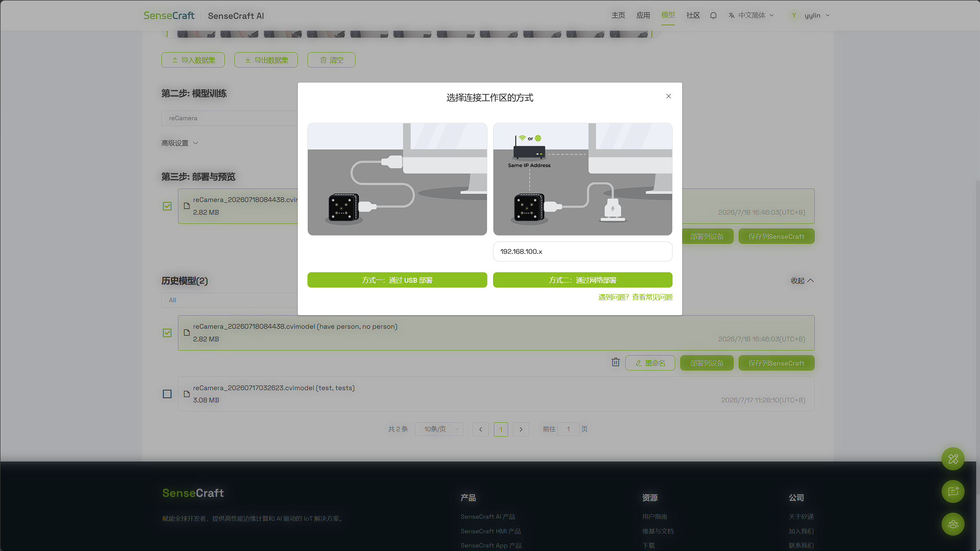Image resolution: width=980 pixels, height=551 pixels.
Task: Open the 模型 nav item
Action: click(x=668, y=15)
